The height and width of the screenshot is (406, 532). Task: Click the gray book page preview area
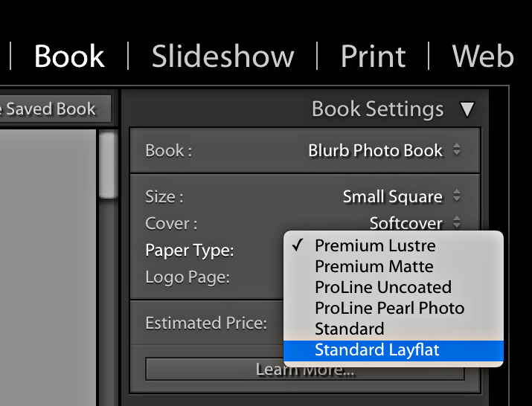48,268
